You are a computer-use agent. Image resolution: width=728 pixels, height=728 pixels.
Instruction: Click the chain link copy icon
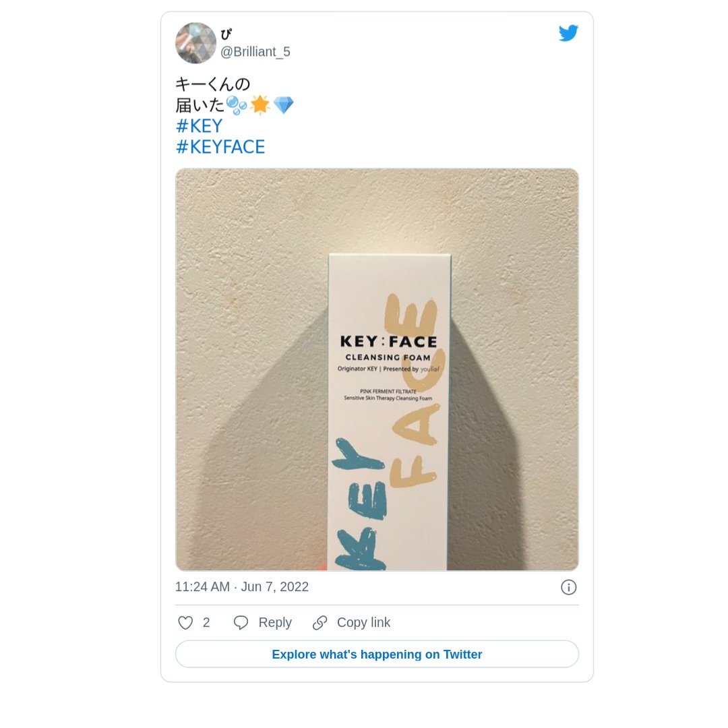point(320,623)
